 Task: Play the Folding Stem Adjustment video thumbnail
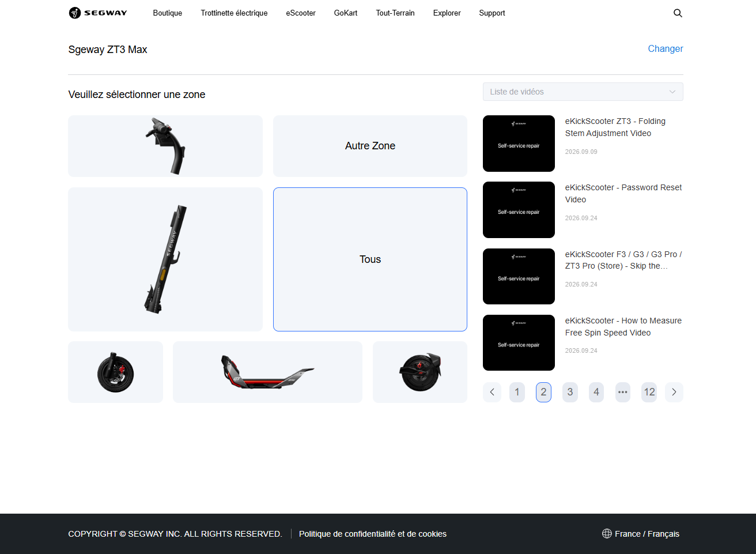click(x=519, y=144)
